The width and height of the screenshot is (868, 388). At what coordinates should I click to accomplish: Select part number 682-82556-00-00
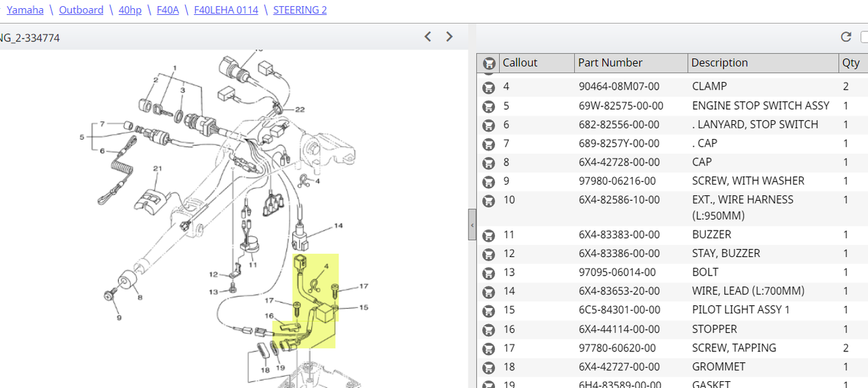(x=618, y=125)
